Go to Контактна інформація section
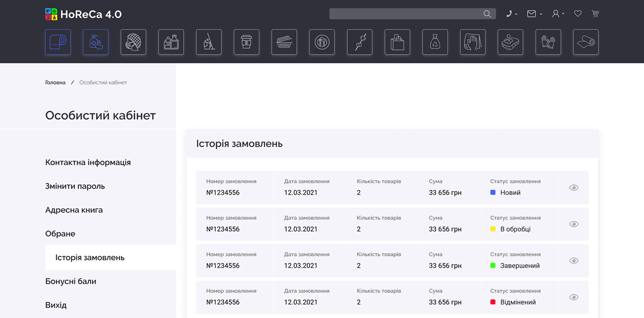Viewport: 644px width, 318px height. (x=88, y=162)
